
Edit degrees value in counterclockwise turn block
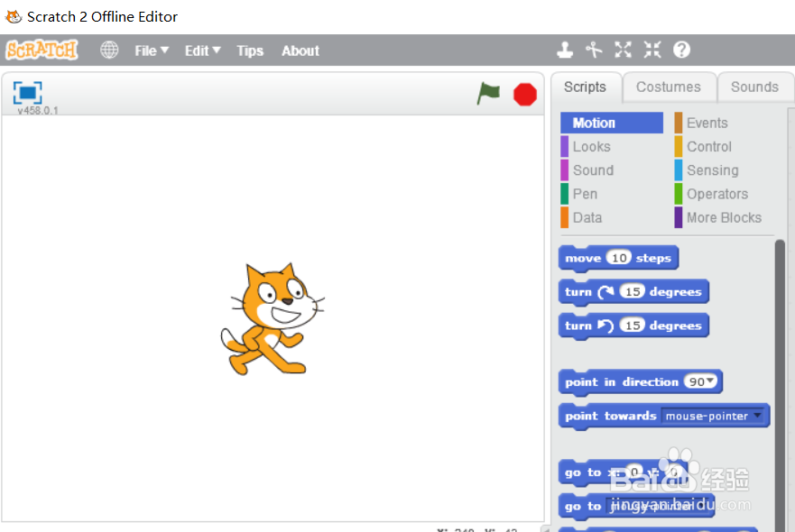coord(632,326)
